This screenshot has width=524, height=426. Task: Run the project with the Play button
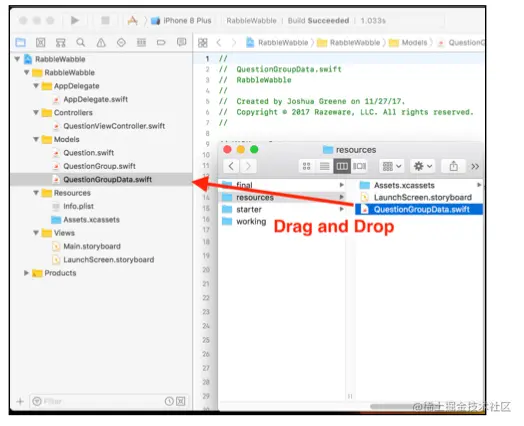(x=75, y=21)
